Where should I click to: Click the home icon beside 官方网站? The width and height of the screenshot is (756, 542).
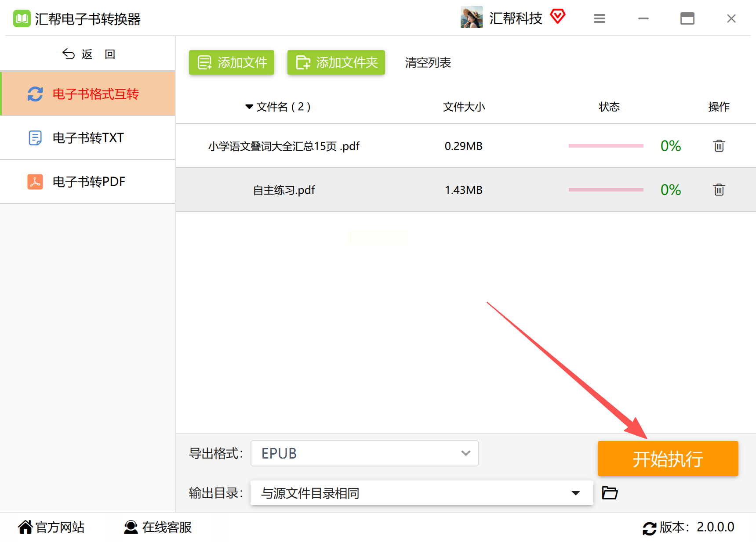click(x=25, y=527)
